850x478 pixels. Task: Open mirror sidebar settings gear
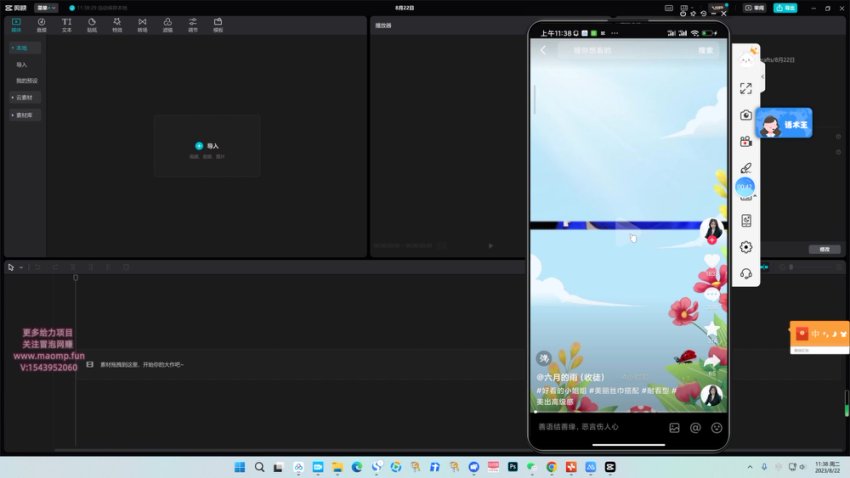(x=746, y=247)
